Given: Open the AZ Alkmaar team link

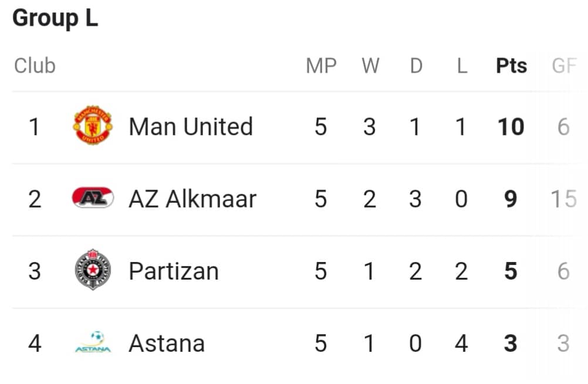Looking at the screenshot, I should pos(192,199).
